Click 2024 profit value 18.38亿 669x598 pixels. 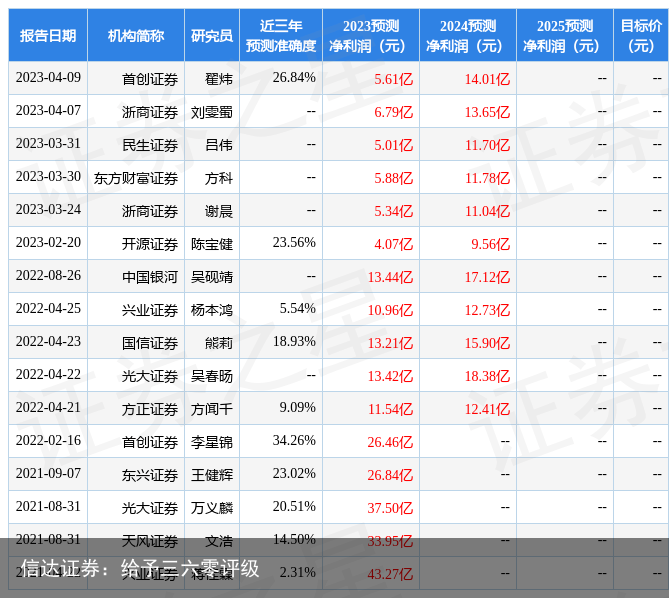click(x=487, y=376)
